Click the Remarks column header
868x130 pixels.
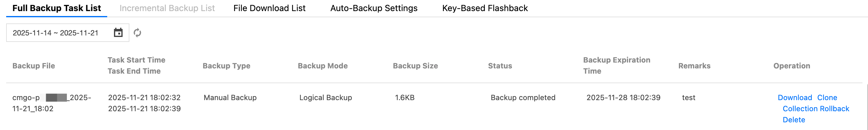pos(694,66)
